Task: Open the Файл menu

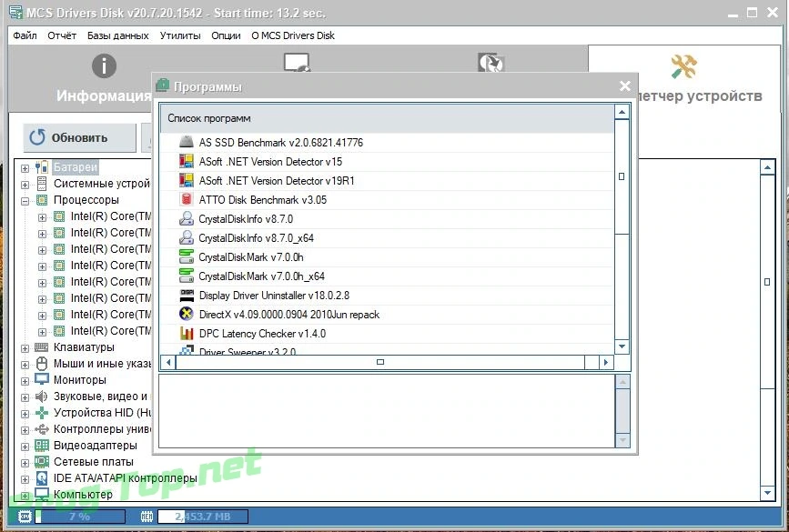Action: point(25,35)
